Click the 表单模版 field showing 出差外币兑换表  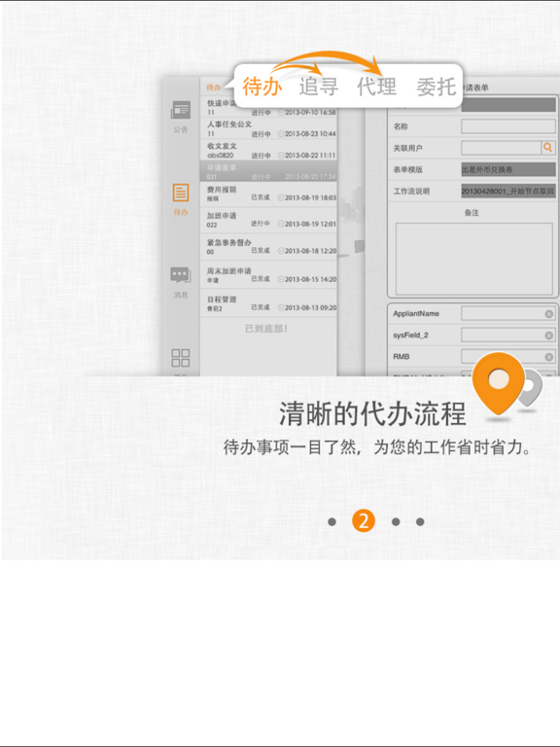point(508,169)
